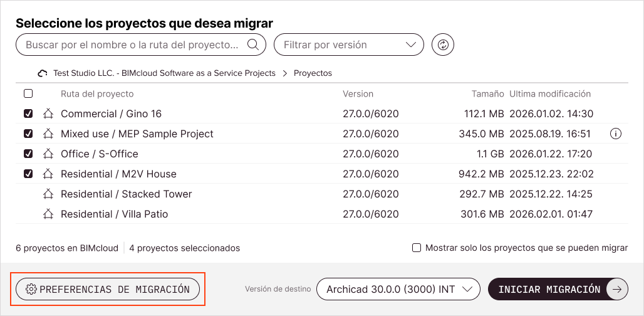The image size is (644, 316).
Task: Click the house icon for Commercial / Gino 16
Action: click(x=48, y=113)
